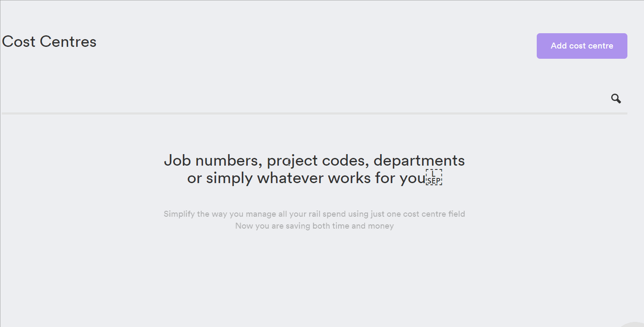Click the word 'departments' in the headline
The height and width of the screenshot is (327, 644).
point(419,161)
